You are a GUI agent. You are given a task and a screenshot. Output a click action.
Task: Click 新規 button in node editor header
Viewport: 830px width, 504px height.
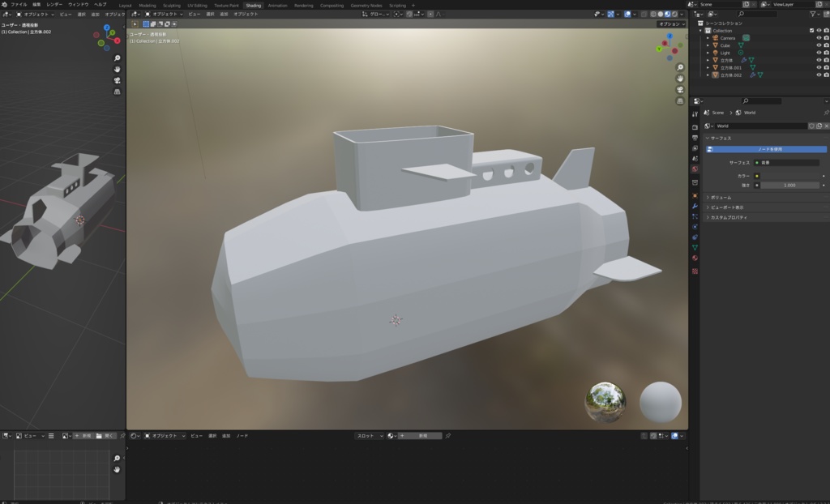[420, 436]
